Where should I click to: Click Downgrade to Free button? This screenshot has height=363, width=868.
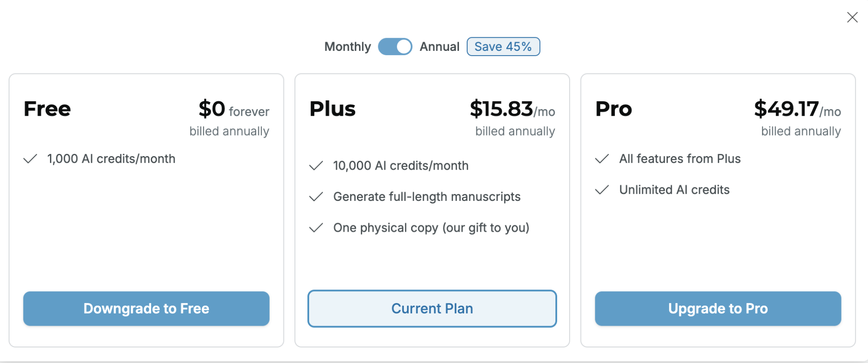click(x=146, y=308)
